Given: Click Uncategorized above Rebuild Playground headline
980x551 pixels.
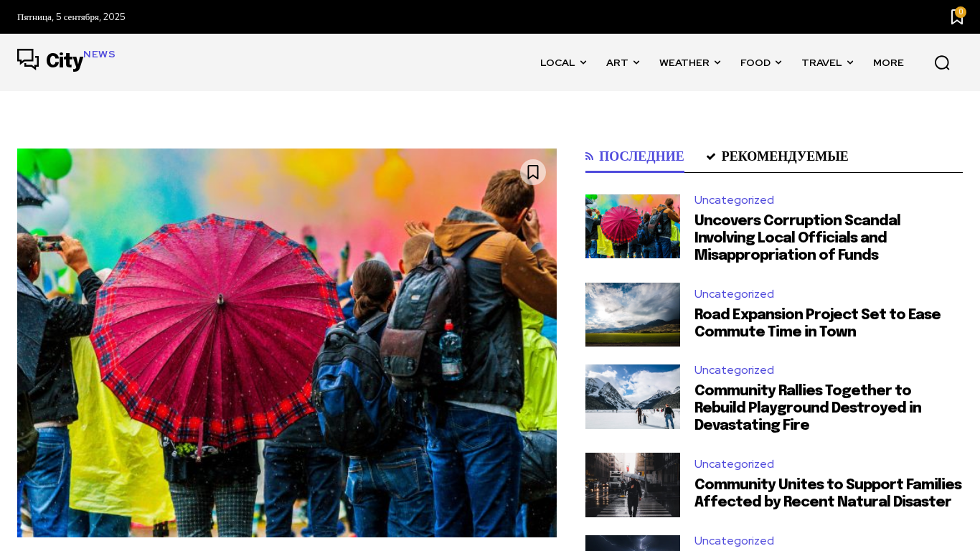Looking at the screenshot, I should click(x=734, y=370).
